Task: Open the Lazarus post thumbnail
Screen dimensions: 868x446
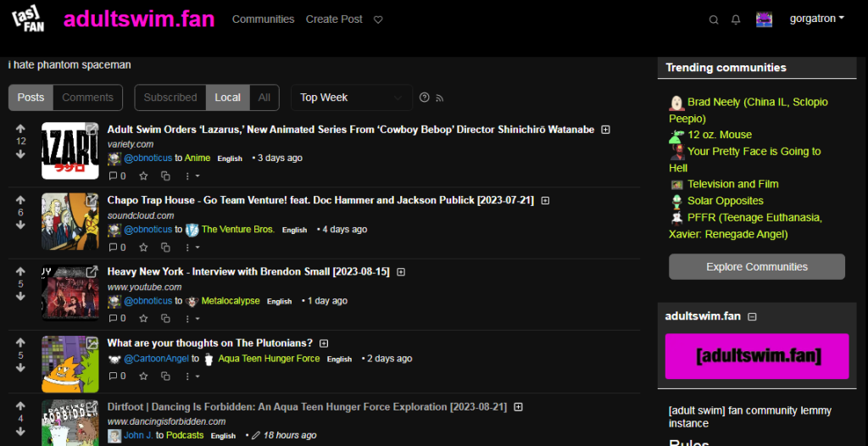Action: click(x=70, y=151)
